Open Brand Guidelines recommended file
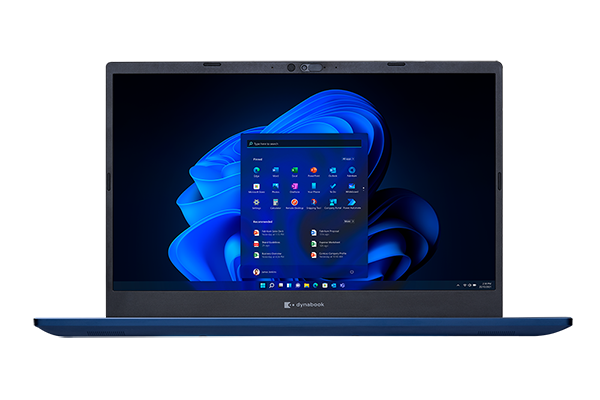The height and width of the screenshot is (400, 600). pyautogui.click(x=268, y=243)
